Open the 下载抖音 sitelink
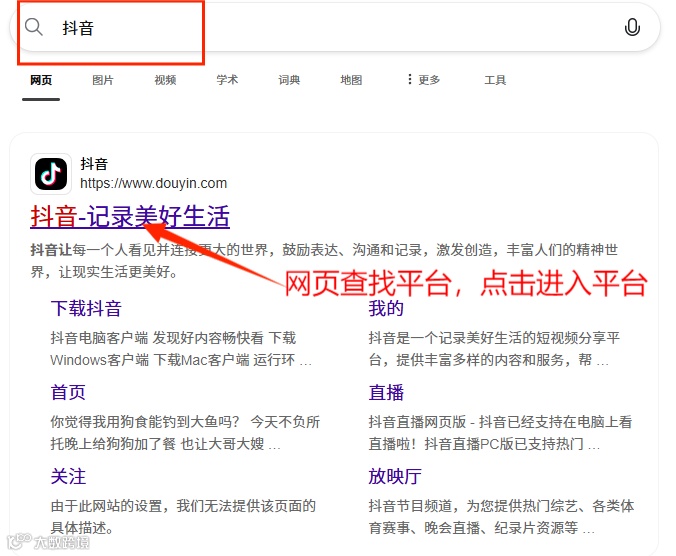This screenshot has width=676, height=556. click(x=86, y=309)
